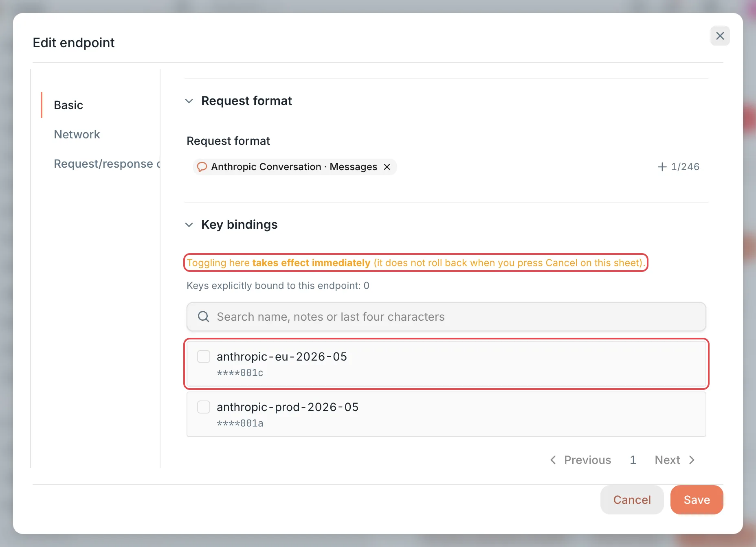Close the Edit endpoint dialog with X
Screen dimensions: 756x547
point(720,36)
